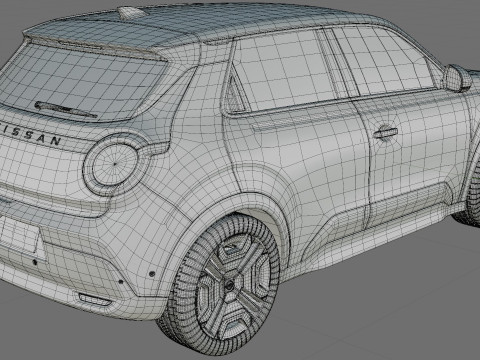Select the rear wheel rim center cap

tap(230, 286)
